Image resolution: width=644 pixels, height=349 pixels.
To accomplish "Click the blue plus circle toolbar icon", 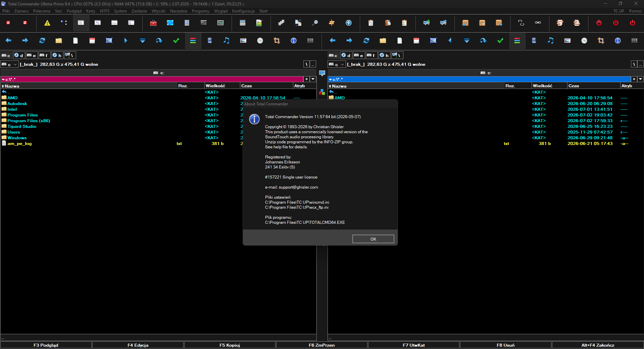I will click(349, 23).
